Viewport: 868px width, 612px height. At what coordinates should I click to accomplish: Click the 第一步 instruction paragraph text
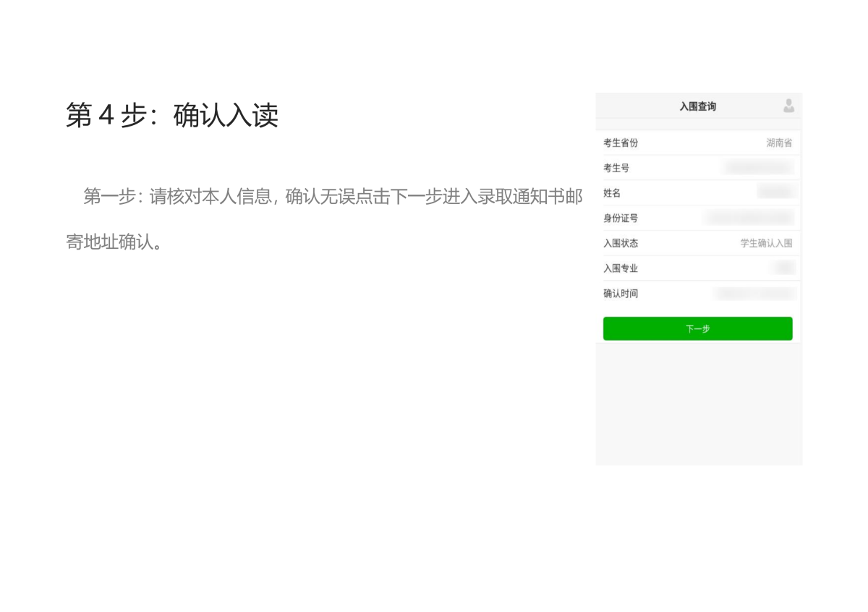click(325, 197)
